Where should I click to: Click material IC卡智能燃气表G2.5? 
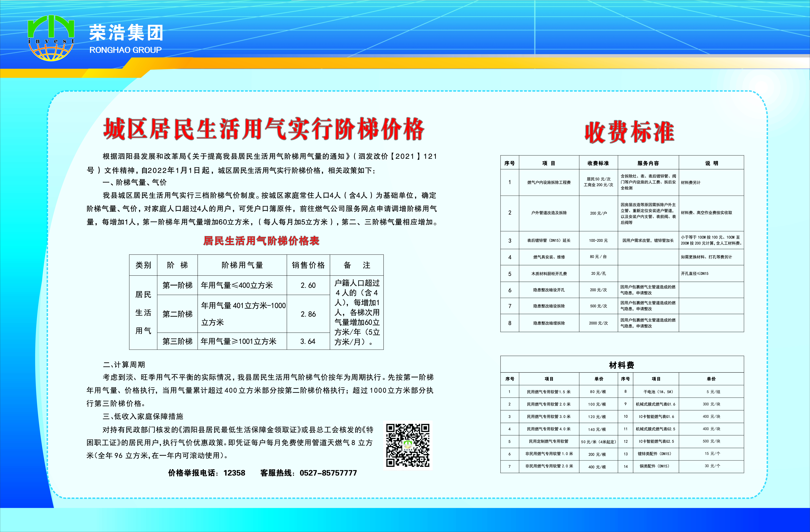tap(656, 442)
